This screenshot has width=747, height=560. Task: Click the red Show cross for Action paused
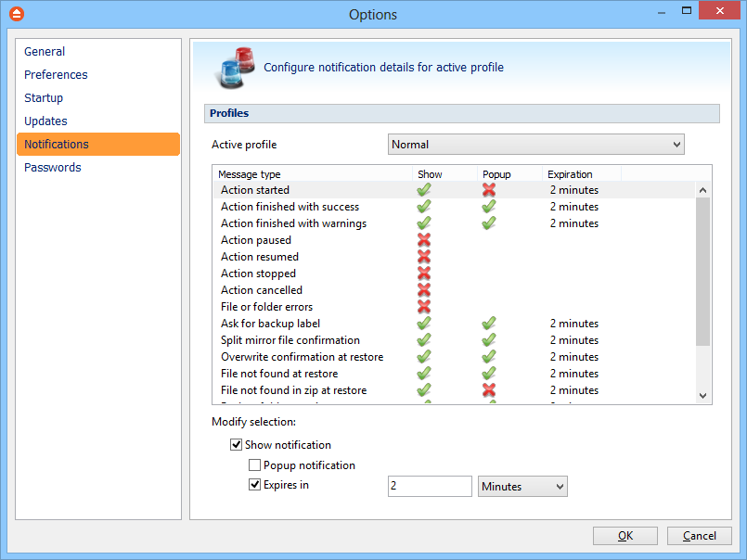(424, 240)
